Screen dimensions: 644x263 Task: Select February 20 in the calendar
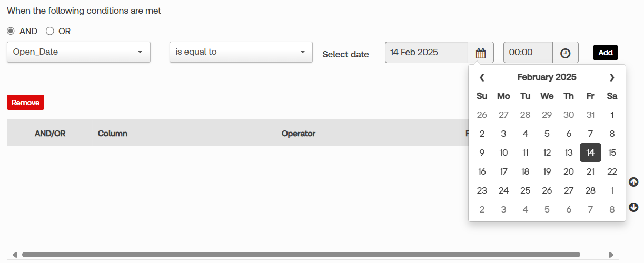pos(568,171)
